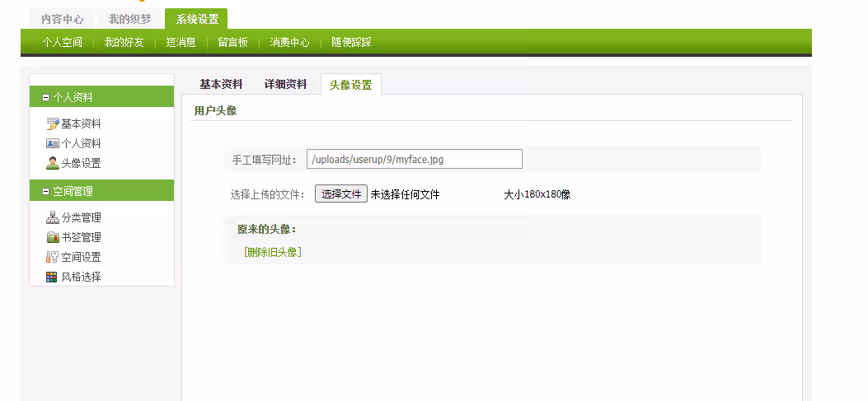
Task: Collapse the 个人资料 sidebar section
Action: click(46, 97)
